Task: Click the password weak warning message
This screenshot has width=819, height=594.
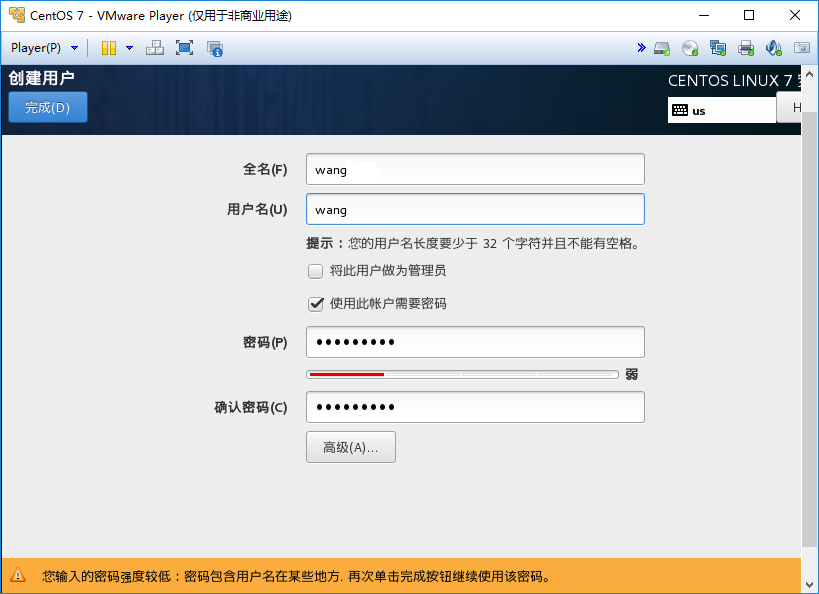Action: tap(296, 576)
